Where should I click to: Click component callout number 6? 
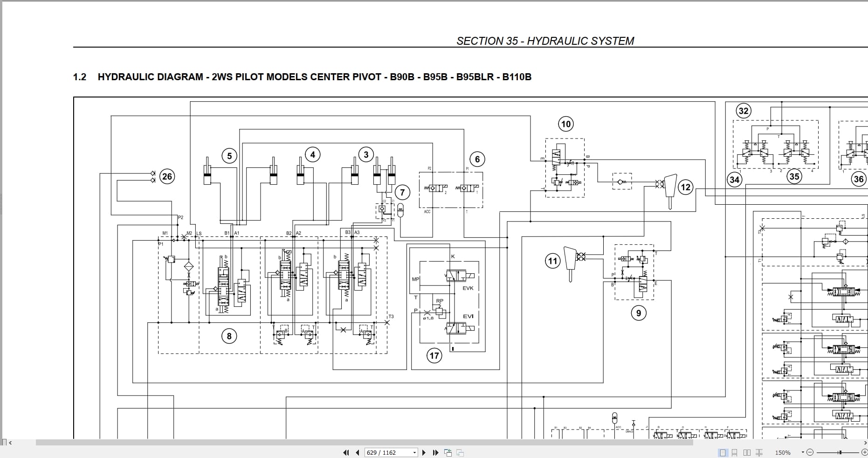[477, 159]
